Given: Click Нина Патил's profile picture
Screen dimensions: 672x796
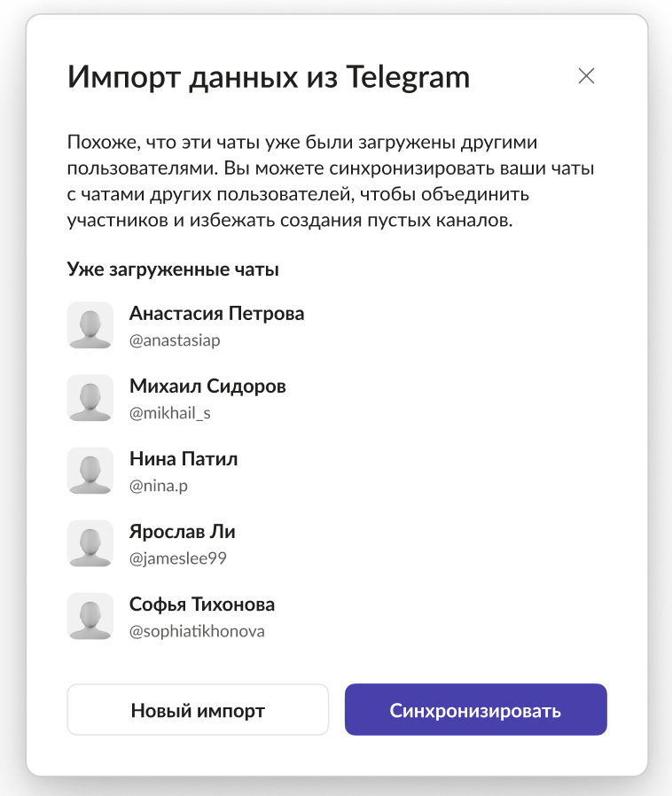Looking at the screenshot, I should 90,471.
